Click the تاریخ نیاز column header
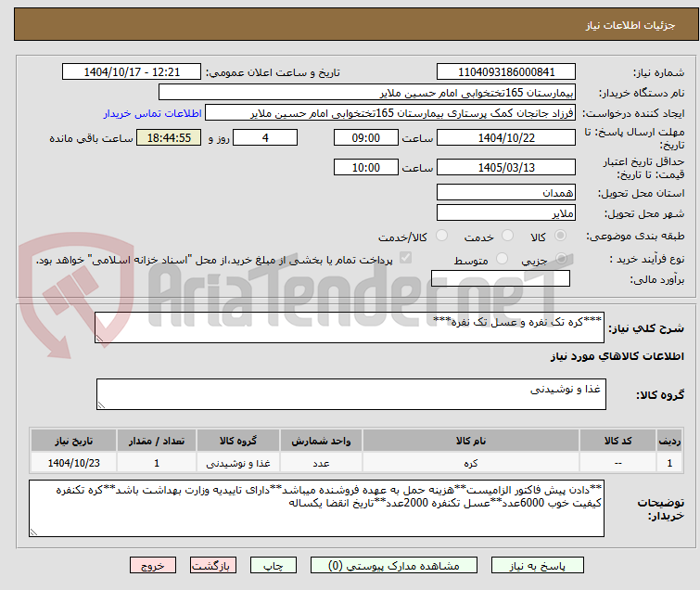This screenshot has height=590, width=700. pyautogui.click(x=73, y=441)
